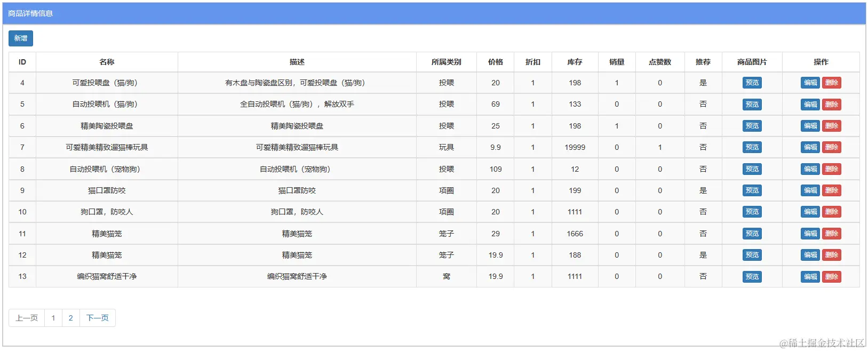Preview image for product ID 13
Viewport: 868px width, 352px height.
coord(752,277)
